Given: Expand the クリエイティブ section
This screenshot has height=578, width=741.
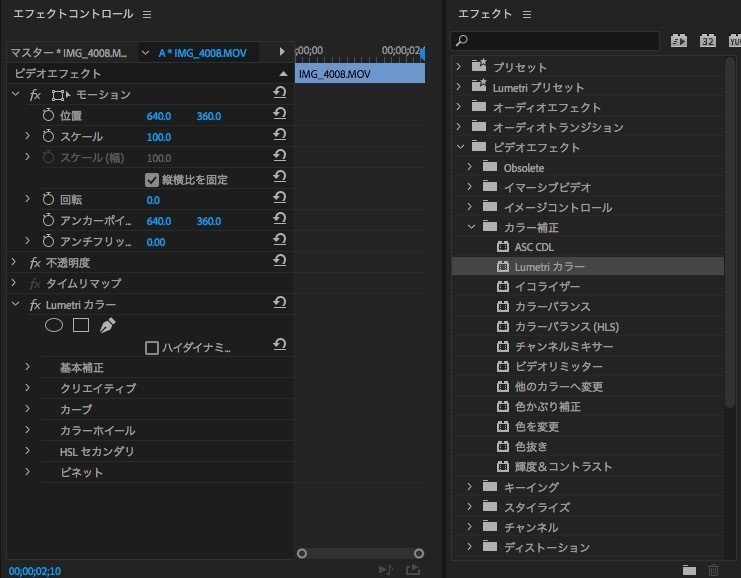Looking at the screenshot, I should pos(27,388).
